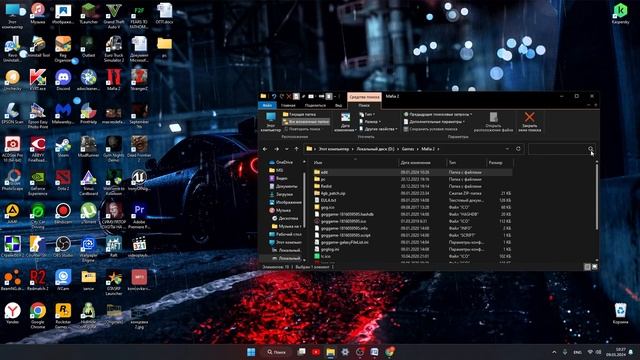Open the File tab in Explorer ribbon

click(267, 105)
